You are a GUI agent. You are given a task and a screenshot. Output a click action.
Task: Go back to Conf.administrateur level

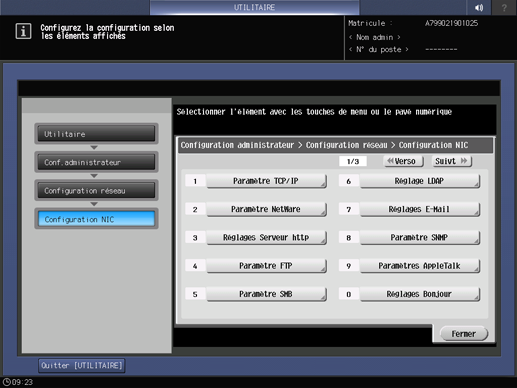[96, 162]
